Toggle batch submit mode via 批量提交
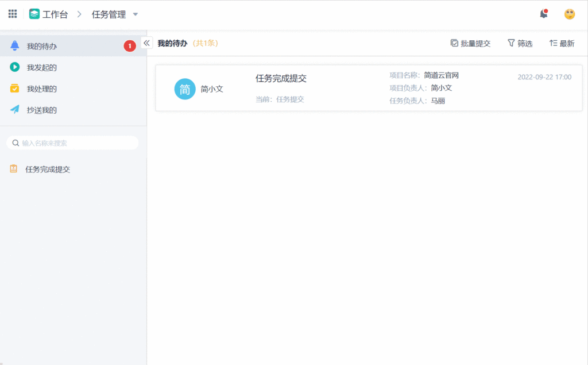The image size is (588, 365). tap(470, 43)
